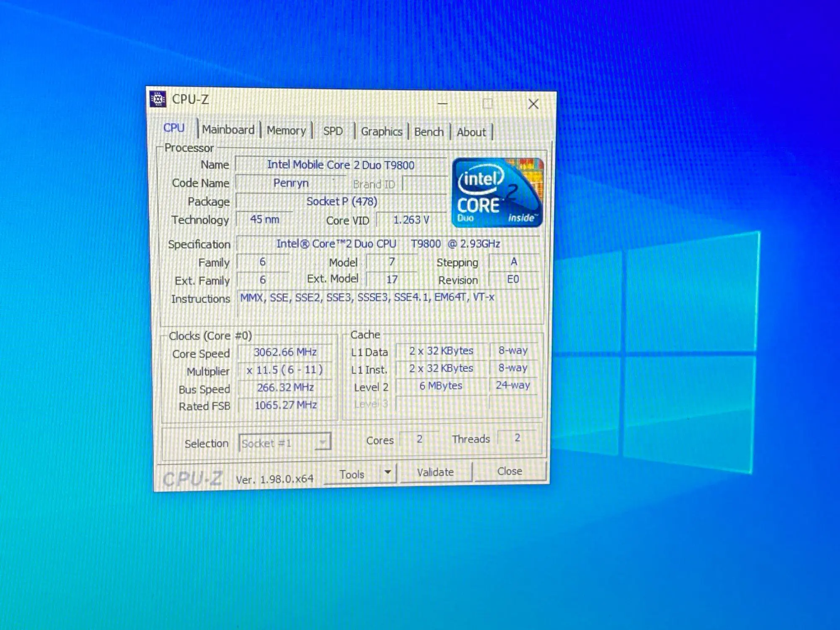Viewport: 840px width, 630px height.
Task: Open the Bench tab
Action: (428, 132)
